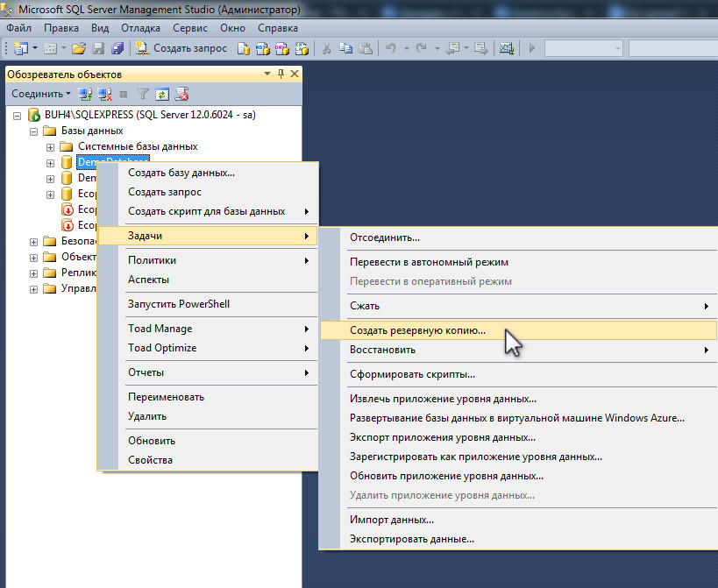Screen dimensions: 718x588
Task: Click the Save All icon in toolbar
Action: point(116,48)
